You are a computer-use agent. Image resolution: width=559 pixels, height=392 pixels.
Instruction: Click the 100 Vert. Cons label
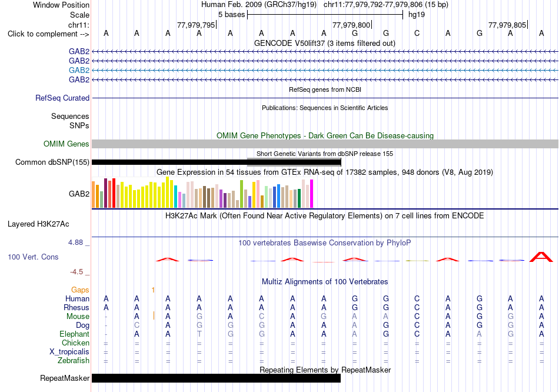coord(33,257)
